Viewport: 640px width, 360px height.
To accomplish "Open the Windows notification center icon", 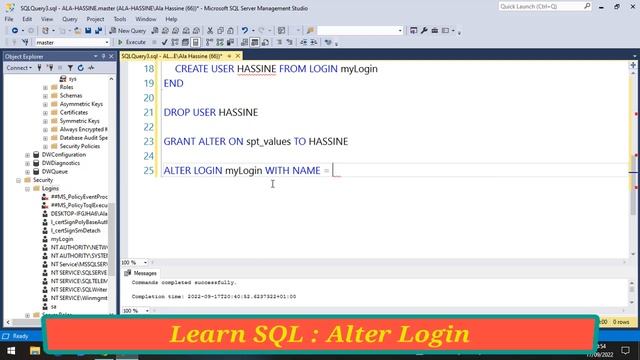I will coord(625,351).
